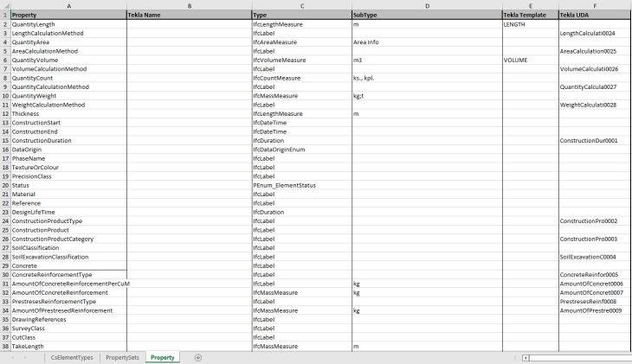Select cell 'Thickness'

pyautogui.click(x=68, y=113)
